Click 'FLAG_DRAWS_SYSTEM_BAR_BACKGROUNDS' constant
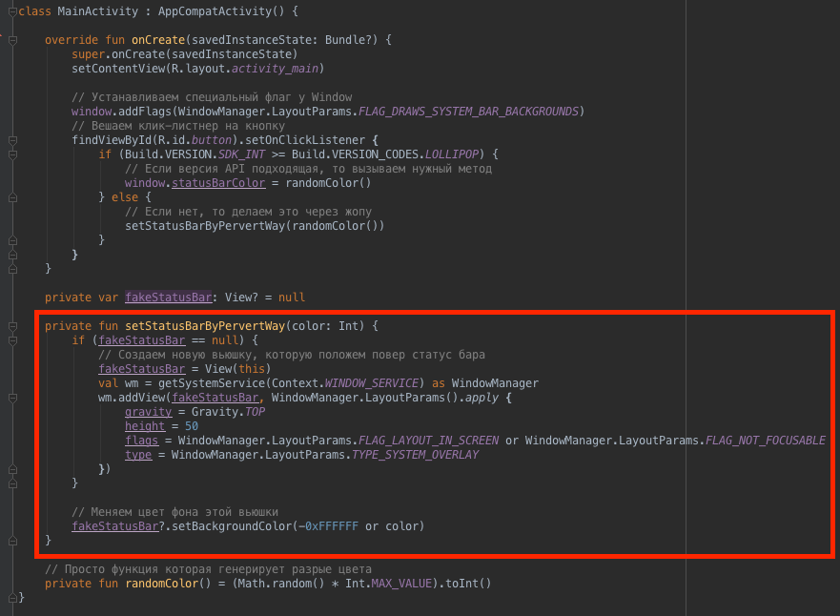Viewport: 840px width, 616px height. tap(469, 112)
